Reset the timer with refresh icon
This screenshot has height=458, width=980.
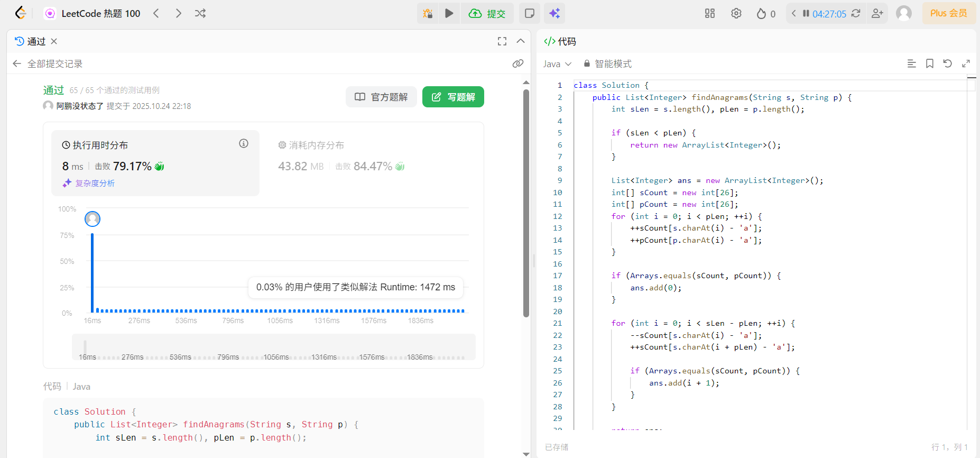click(x=856, y=13)
